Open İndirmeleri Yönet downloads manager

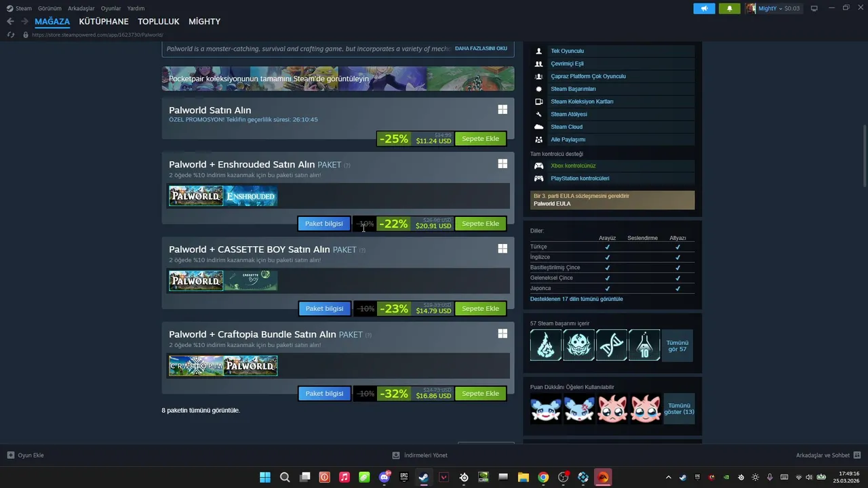[x=420, y=455]
